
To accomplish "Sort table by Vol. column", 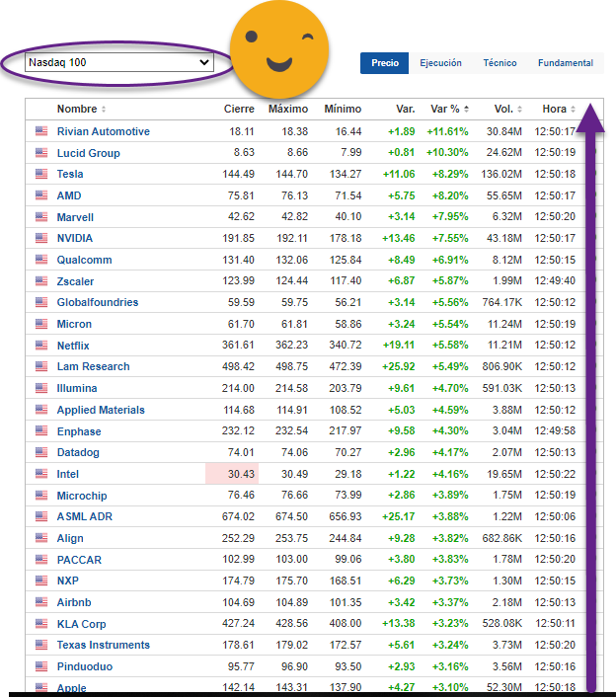I will pyautogui.click(x=508, y=109).
